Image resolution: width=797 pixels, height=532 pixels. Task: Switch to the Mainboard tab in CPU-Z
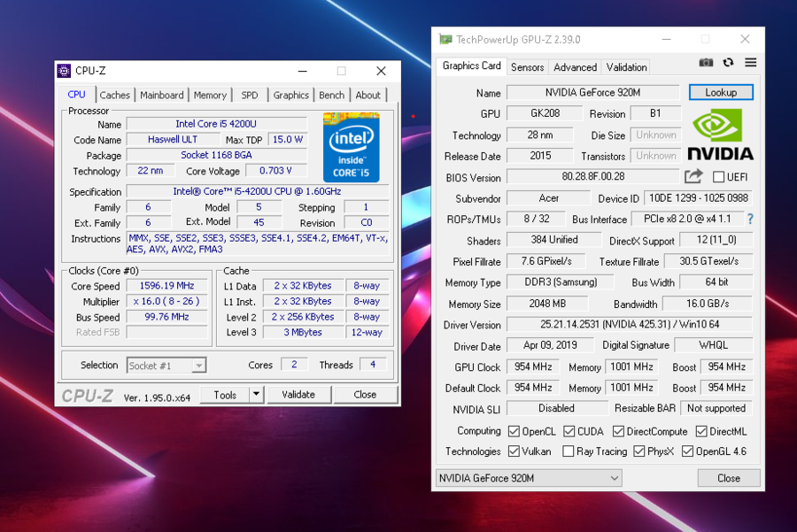coord(162,95)
